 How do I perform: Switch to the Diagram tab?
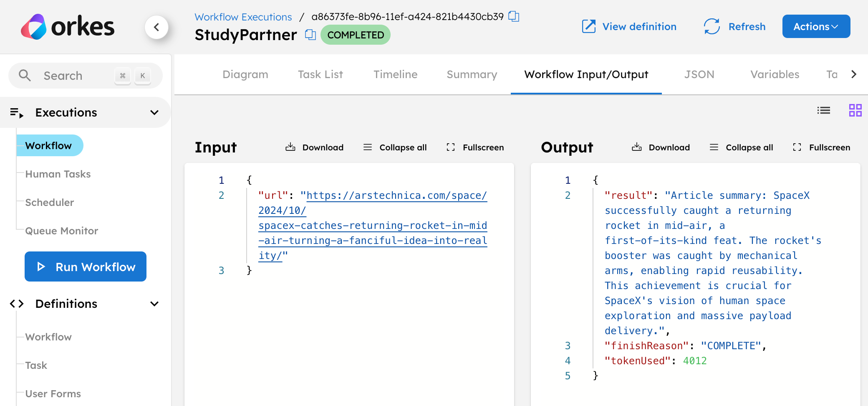[245, 74]
